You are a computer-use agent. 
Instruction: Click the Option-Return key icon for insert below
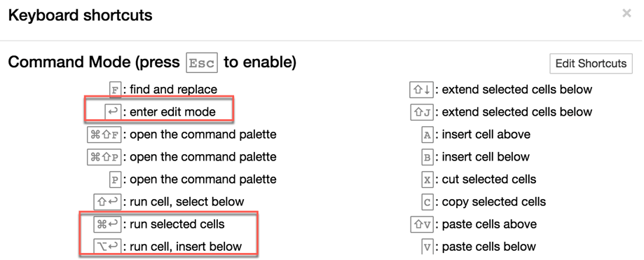[108, 247]
